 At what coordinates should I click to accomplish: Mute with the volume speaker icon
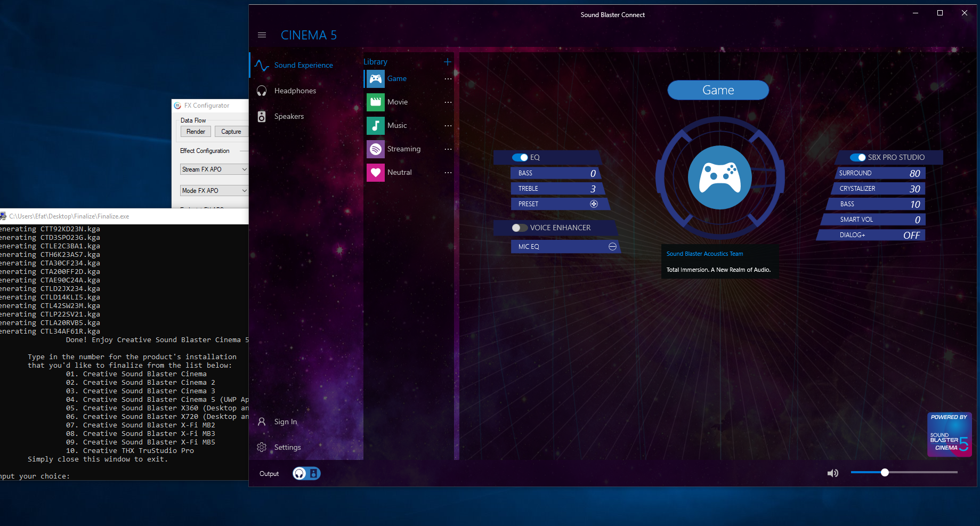coord(832,473)
